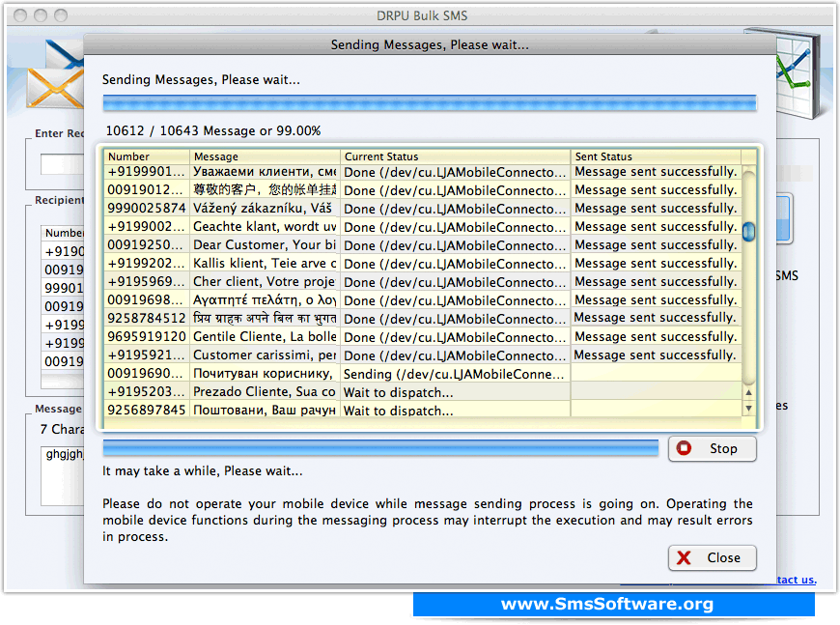Click the message text box in main window

coord(62,475)
